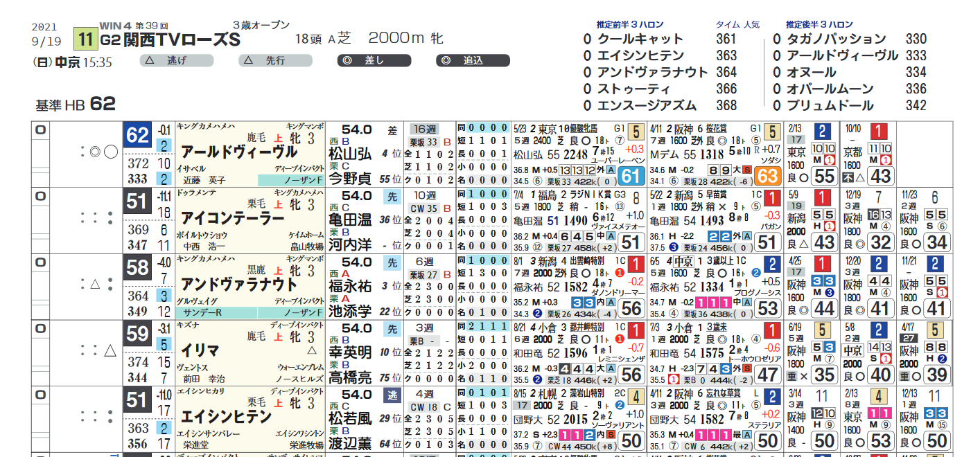This screenshot has height=457, width=980.
Task: Click the red finish 1 box for 早苗賞
Action: click(x=773, y=198)
